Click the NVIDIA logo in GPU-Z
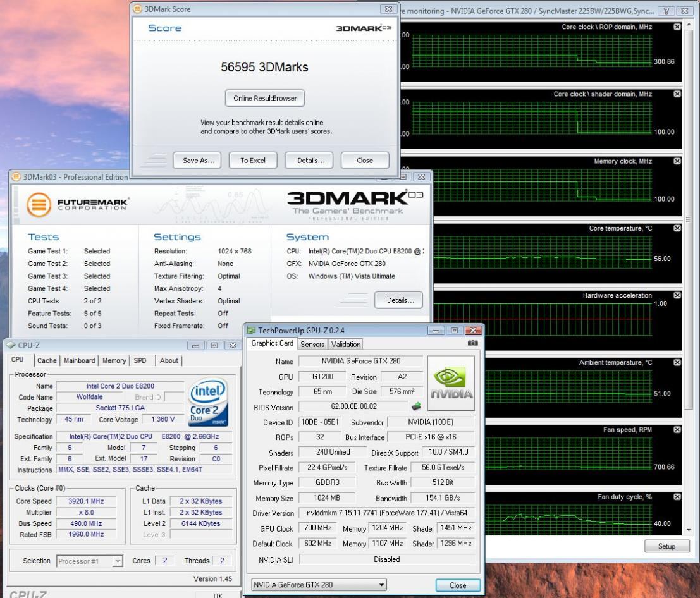 (451, 383)
